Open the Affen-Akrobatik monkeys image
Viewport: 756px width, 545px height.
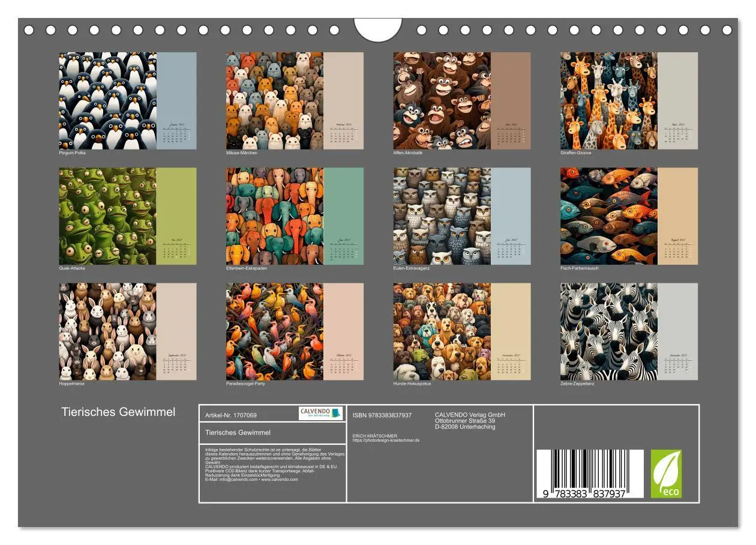coord(442,101)
